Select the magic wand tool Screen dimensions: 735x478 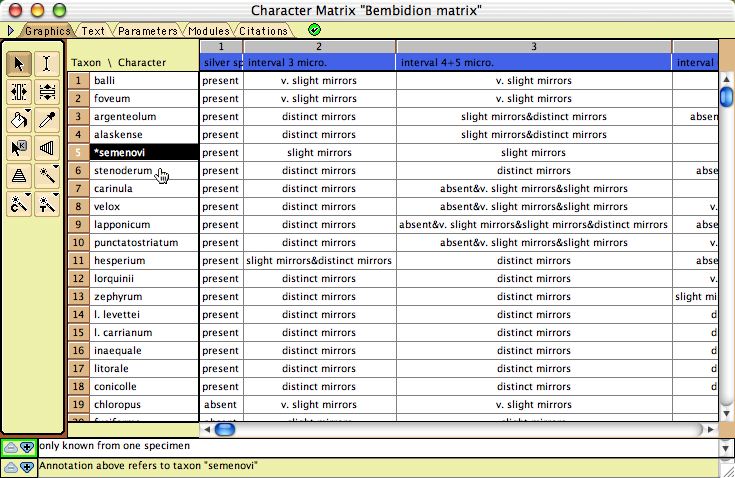pyautogui.click(x=47, y=176)
